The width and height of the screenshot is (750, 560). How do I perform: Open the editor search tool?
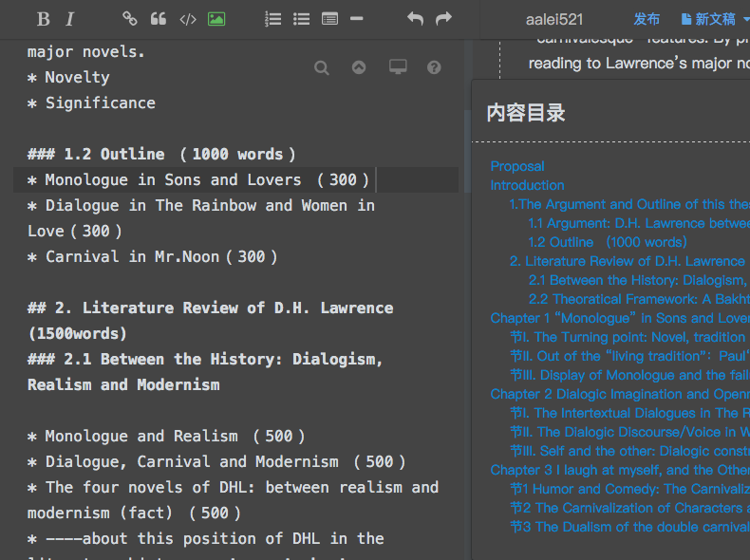pos(322,68)
